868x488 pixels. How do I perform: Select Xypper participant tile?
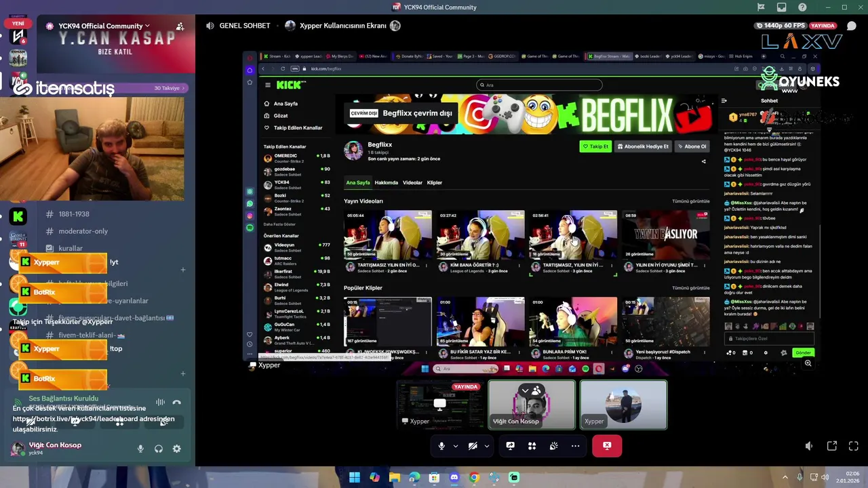coord(623,405)
